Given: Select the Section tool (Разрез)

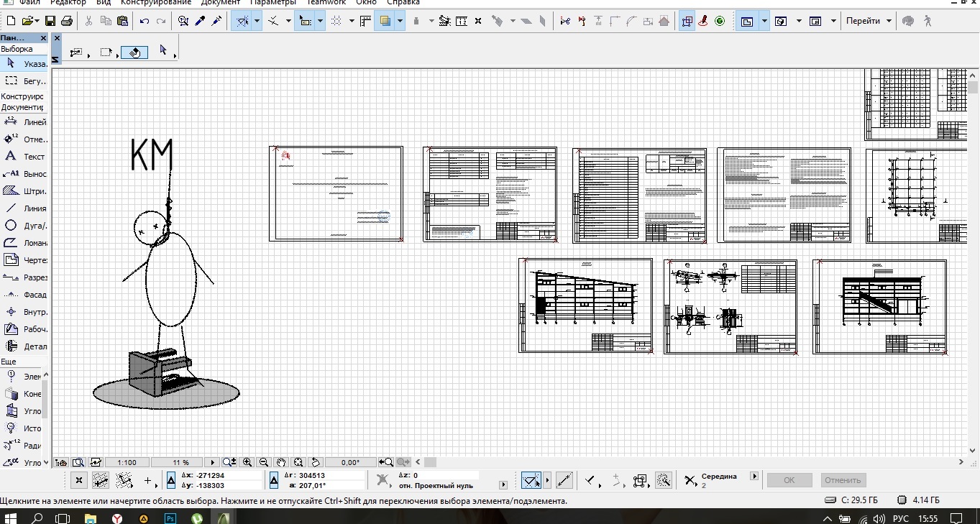Looking at the screenshot, I should coord(24,277).
